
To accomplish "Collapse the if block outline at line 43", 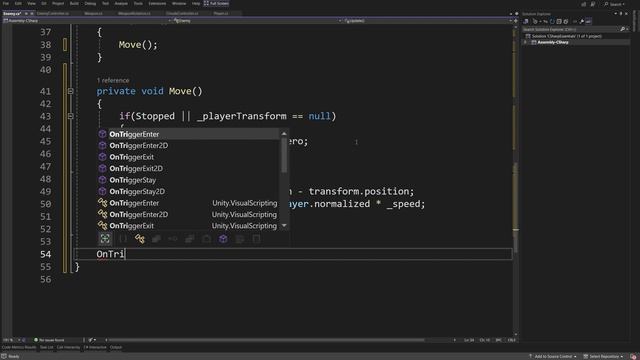I will (70, 116).
